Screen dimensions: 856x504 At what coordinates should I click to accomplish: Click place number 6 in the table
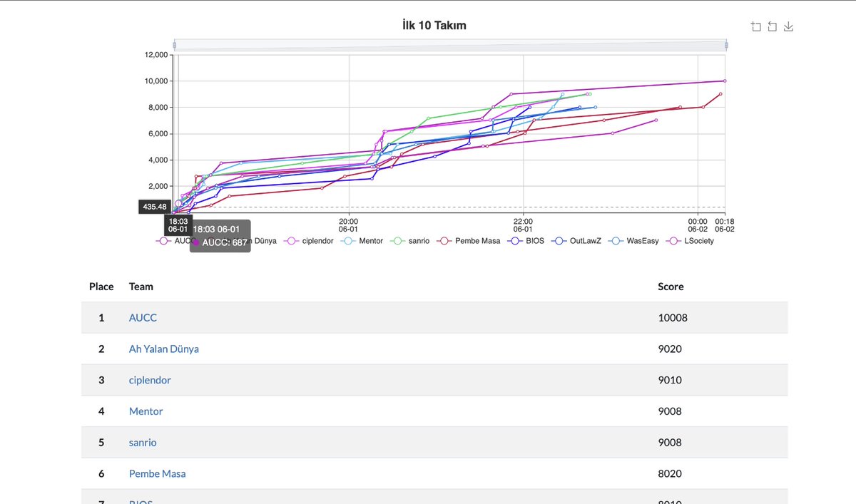tap(101, 474)
